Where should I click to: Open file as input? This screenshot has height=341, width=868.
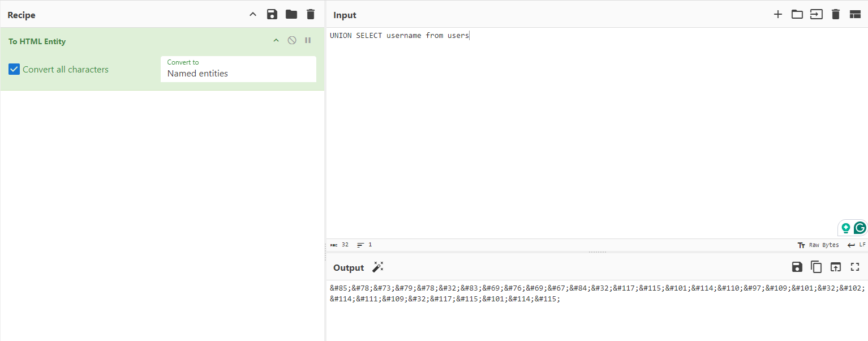pyautogui.click(x=817, y=15)
